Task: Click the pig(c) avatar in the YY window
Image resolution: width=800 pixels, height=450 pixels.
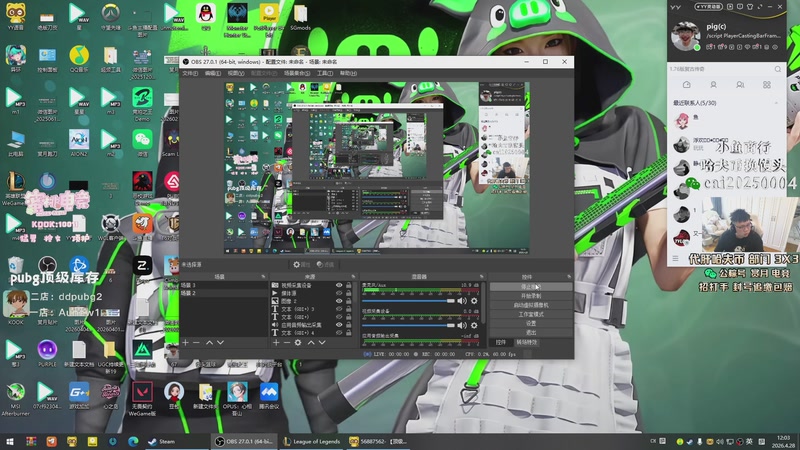Action: 685,36
